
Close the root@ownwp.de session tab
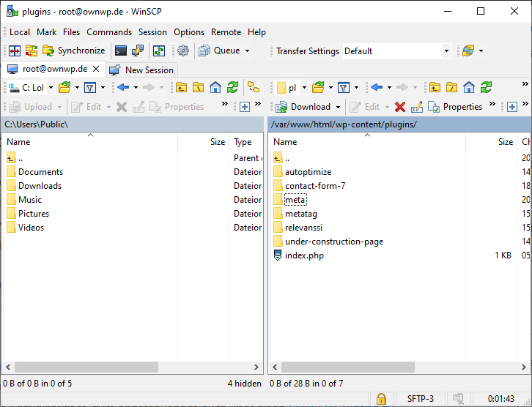pos(96,69)
